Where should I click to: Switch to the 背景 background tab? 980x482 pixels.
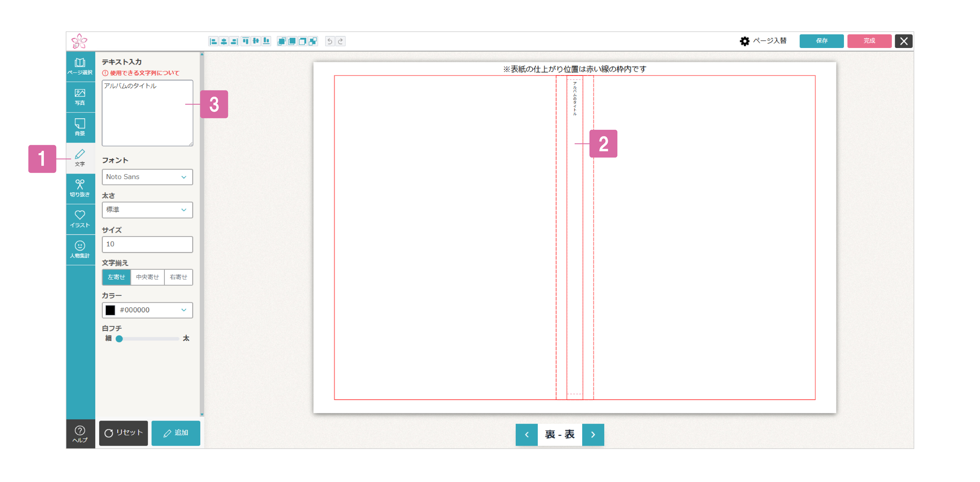[80, 127]
